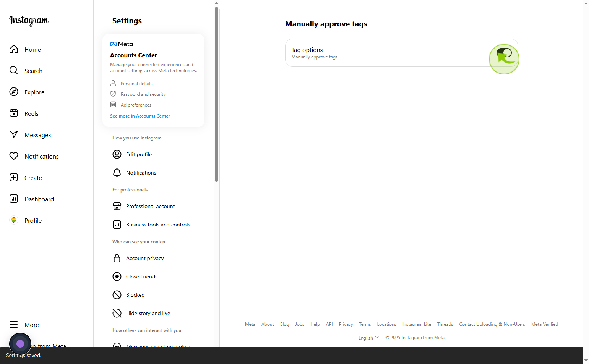Open the Jobs footer link
Screen dimensions: 589x364
[x=300, y=324]
